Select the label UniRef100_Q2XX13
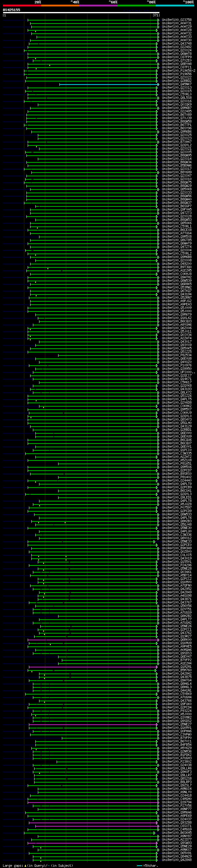197x868 pixels. pos(177,88)
